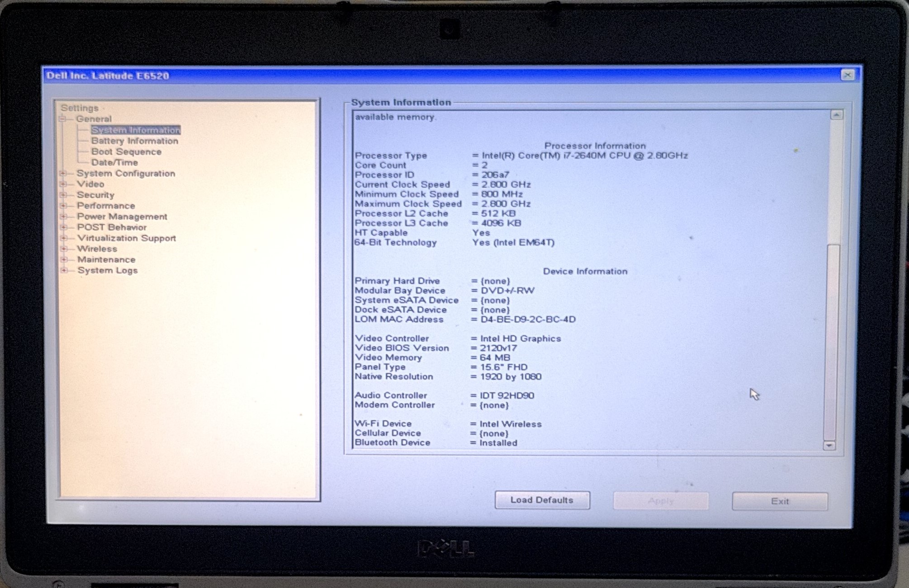The image size is (909, 588).
Task: Click the Audio Controller value IDT 92HD90
Action: pos(507,396)
